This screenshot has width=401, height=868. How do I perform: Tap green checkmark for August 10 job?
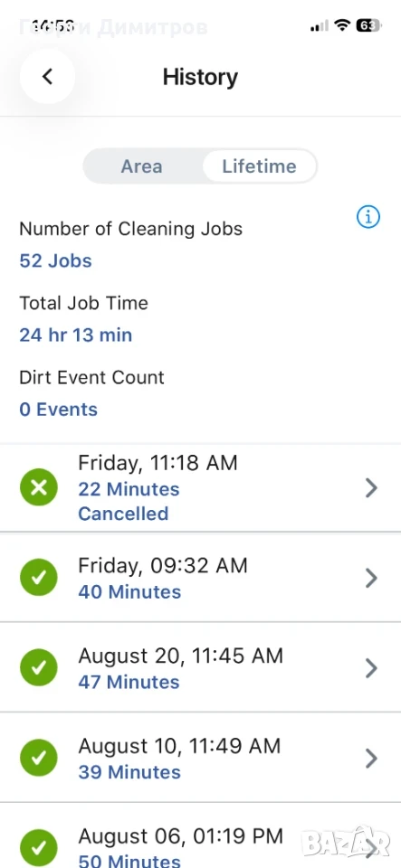point(39,758)
